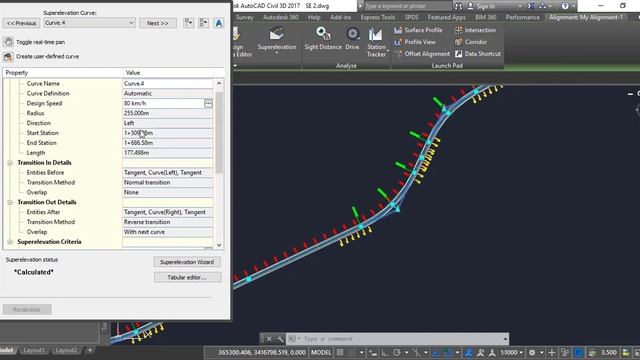This screenshot has height=360, width=640.
Task: Click the Surface Profile icon
Action: click(x=398, y=30)
